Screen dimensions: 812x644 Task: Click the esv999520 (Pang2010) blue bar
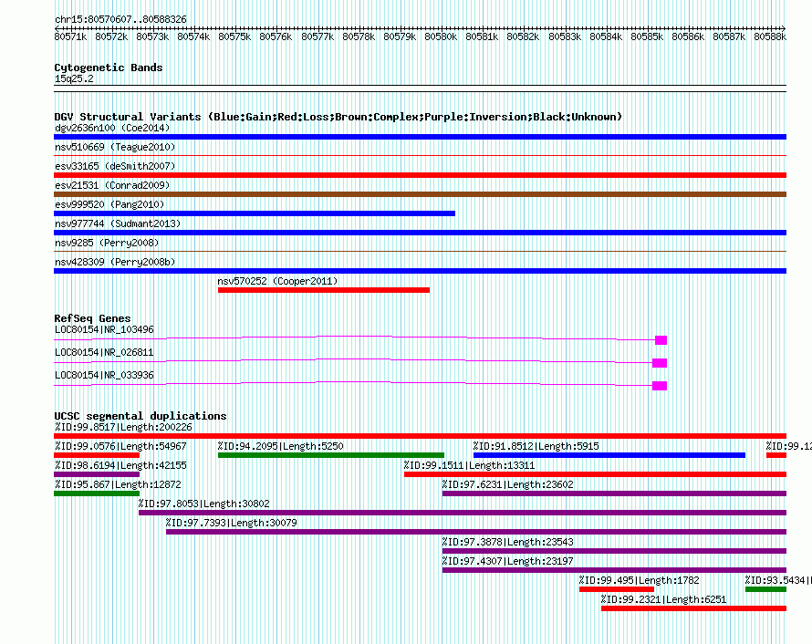point(255,213)
